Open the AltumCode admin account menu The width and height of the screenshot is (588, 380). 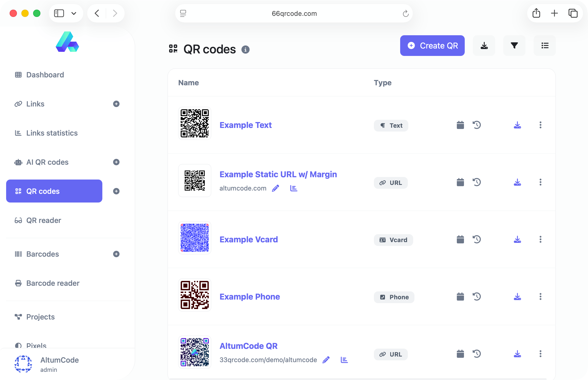point(47,364)
